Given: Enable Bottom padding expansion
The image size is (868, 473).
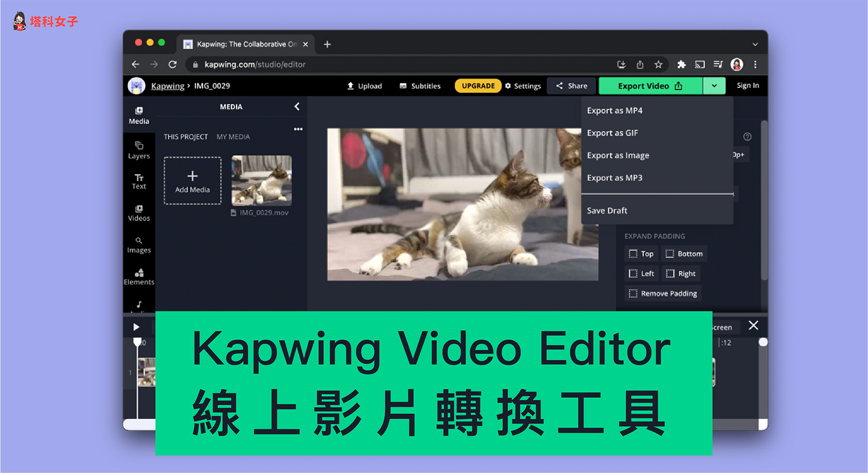Looking at the screenshot, I should pyautogui.click(x=684, y=253).
